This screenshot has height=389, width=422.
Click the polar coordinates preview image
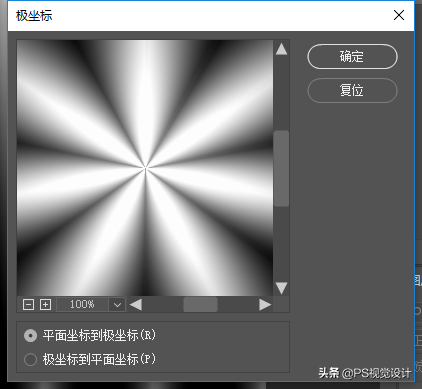click(x=145, y=168)
